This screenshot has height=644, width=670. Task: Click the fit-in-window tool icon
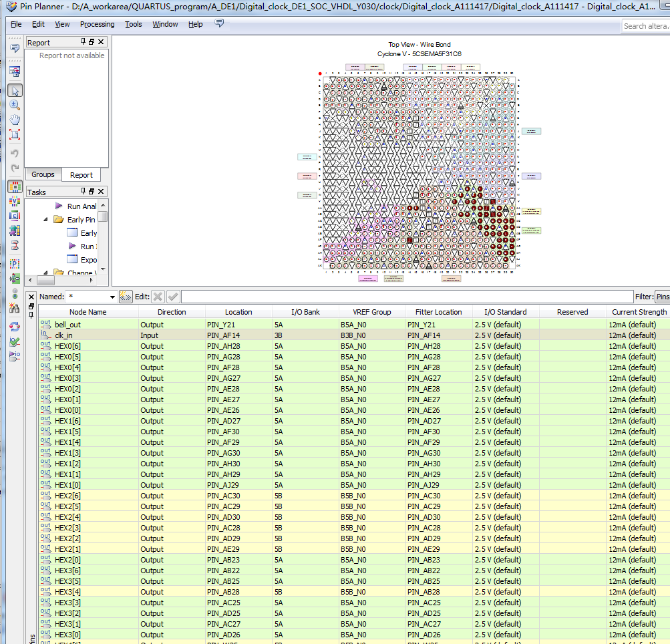tap(15, 134)
